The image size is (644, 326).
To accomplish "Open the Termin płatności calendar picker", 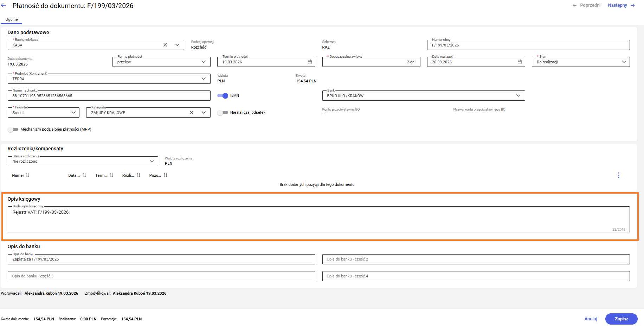I will coord(310,62).
